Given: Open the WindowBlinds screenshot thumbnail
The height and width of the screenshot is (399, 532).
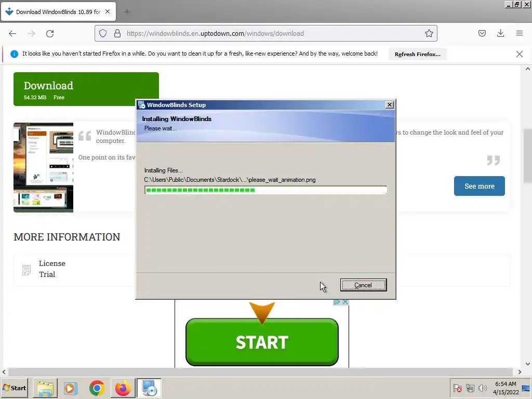Looking at the screenshot, I should (x=44, y=168).
